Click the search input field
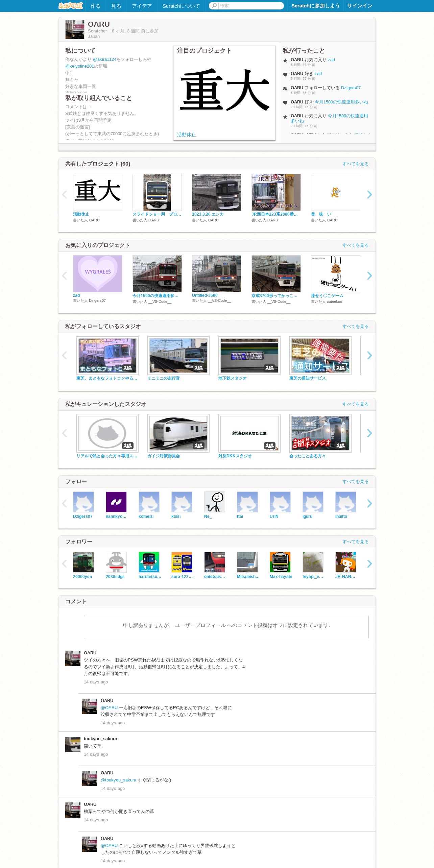 pos(250,6)
